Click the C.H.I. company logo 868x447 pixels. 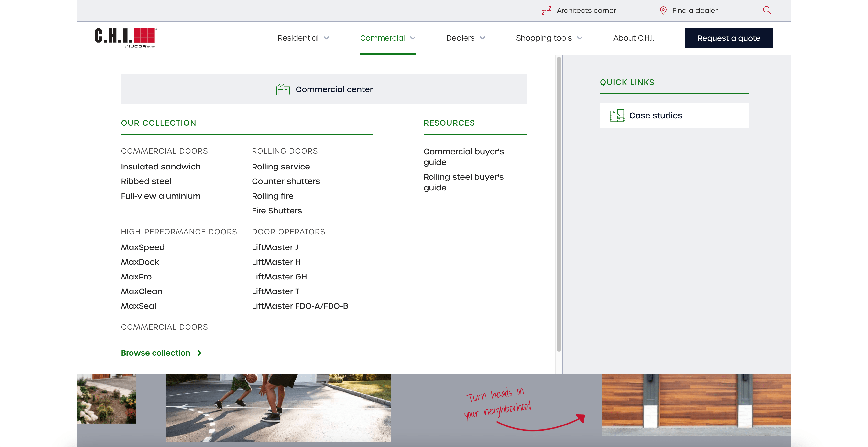[124, 38]
